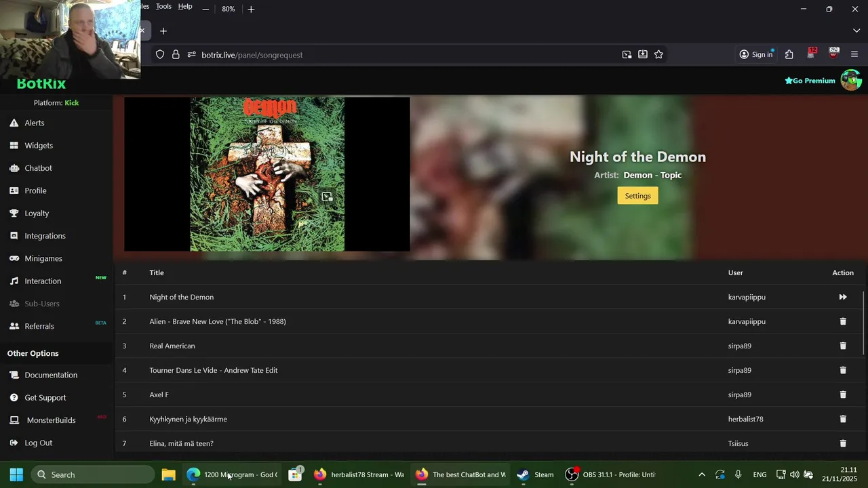868x488 pixels.
Task: Click the Settings button for song
Action: click(637, 196)
